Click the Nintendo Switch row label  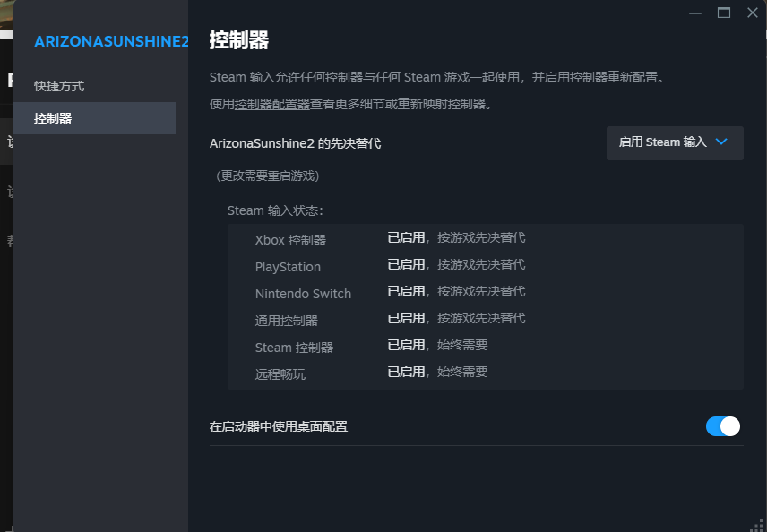click(303, 294)
